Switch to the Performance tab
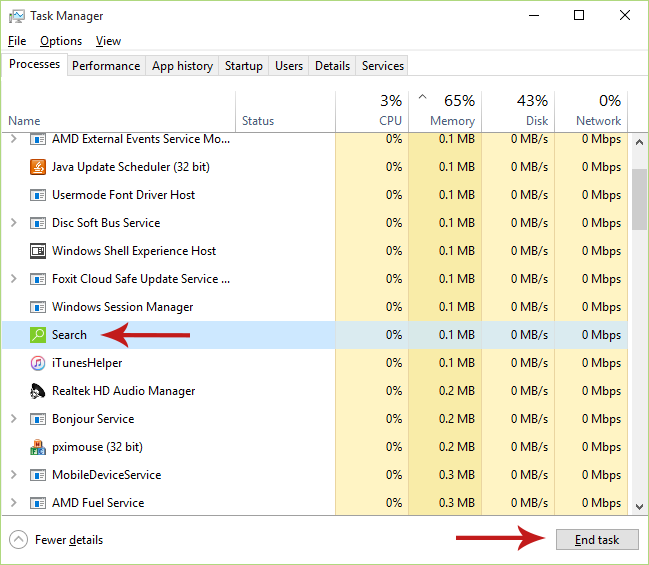 pyautogui.click(x=106, y=66)
